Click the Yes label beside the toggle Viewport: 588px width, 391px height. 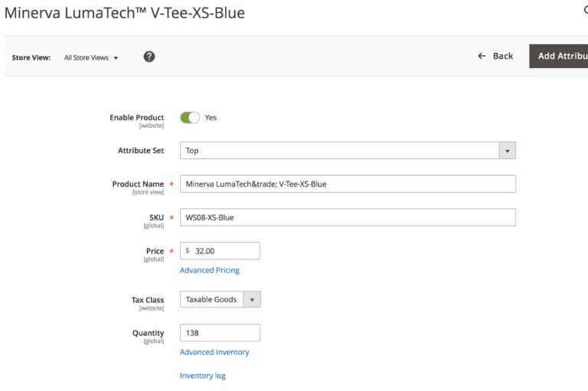[211, 118]
